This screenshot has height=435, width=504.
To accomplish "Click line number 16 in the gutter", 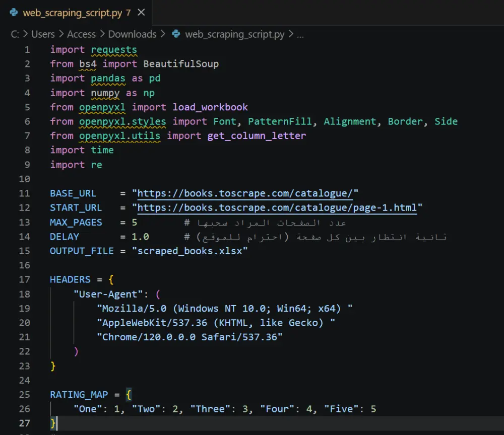I will click(24, 265).
